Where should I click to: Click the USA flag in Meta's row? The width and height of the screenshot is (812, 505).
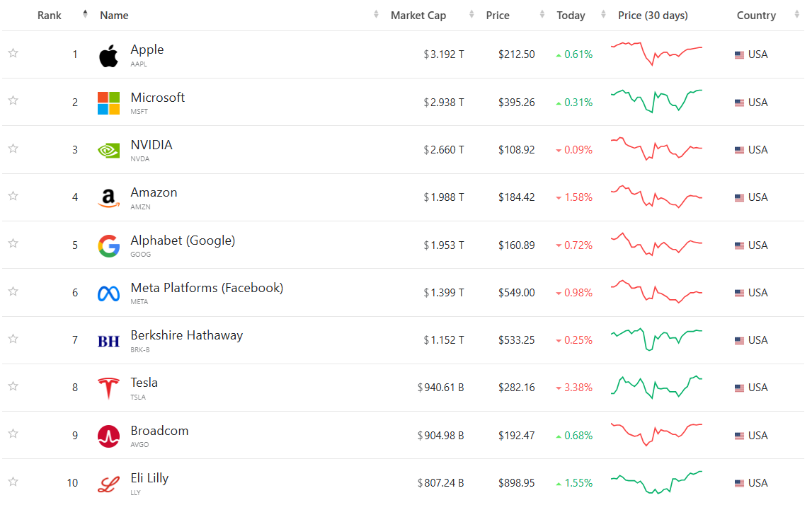click(740, 293)
